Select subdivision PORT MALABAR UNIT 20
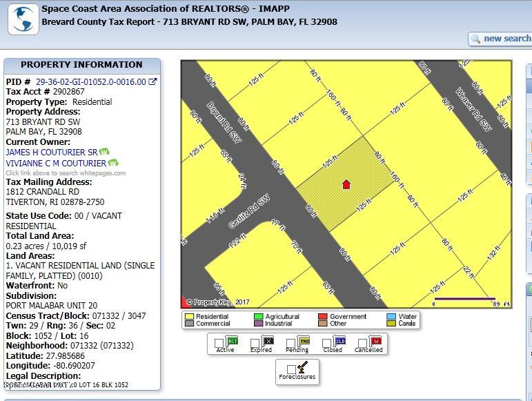The width and height of the screenshot is (532, 401). pyautogui.click(x=52, y=306)
